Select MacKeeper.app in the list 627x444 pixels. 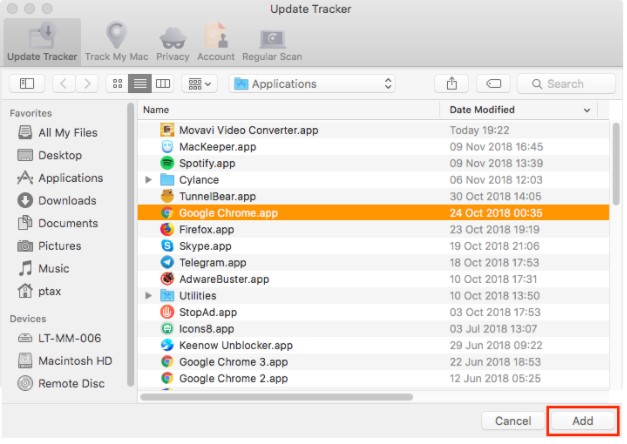pyautogui.click(x=373, y=147)
